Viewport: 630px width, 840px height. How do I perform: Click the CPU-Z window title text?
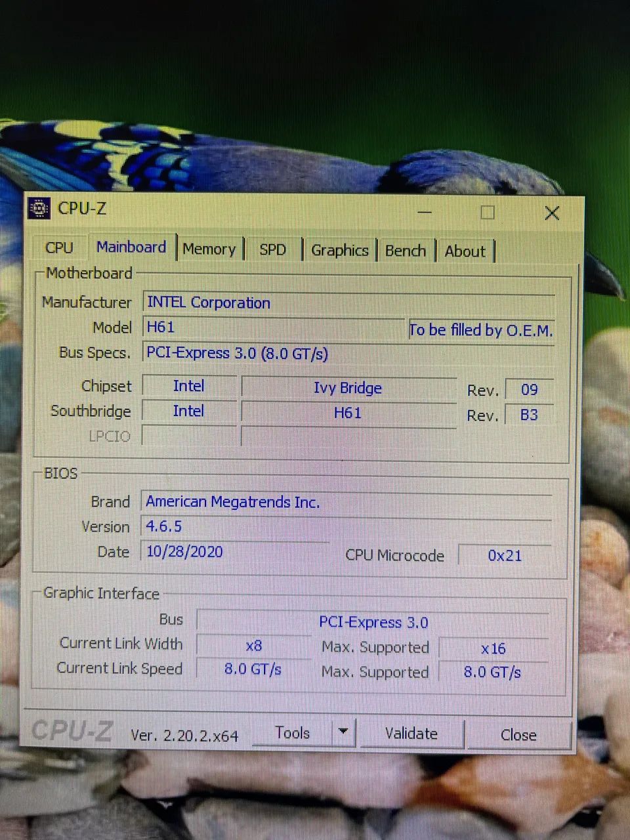(x=82, y=209)
